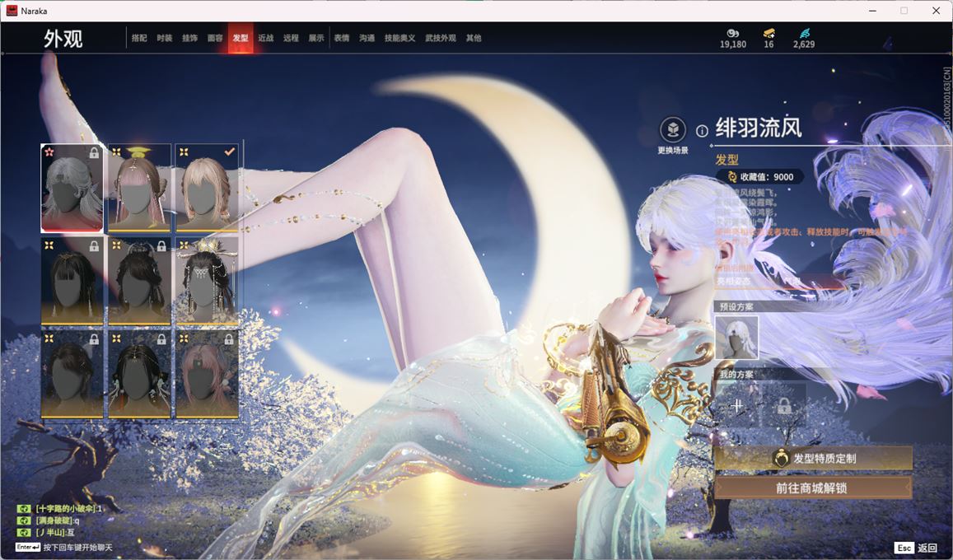The height and width of the screenshot is (560, 953).
Task: Click the 19,180 silver currency amount
Action: point(733,44)
